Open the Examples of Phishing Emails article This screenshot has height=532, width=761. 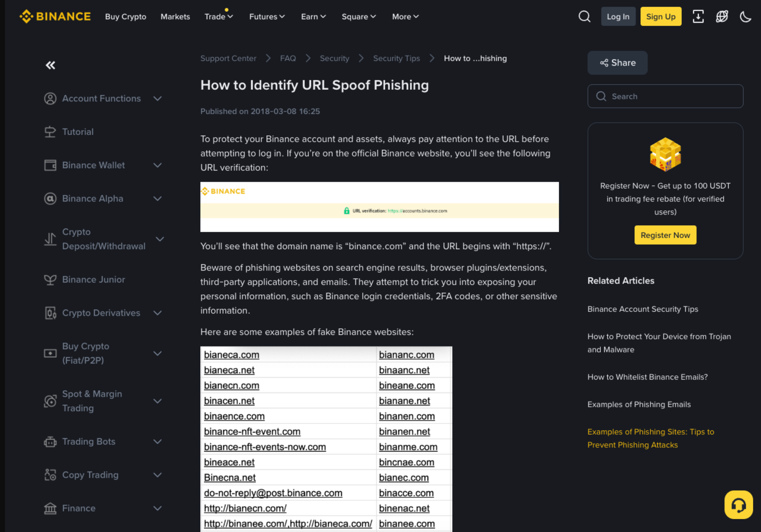(x=639, y=404)
